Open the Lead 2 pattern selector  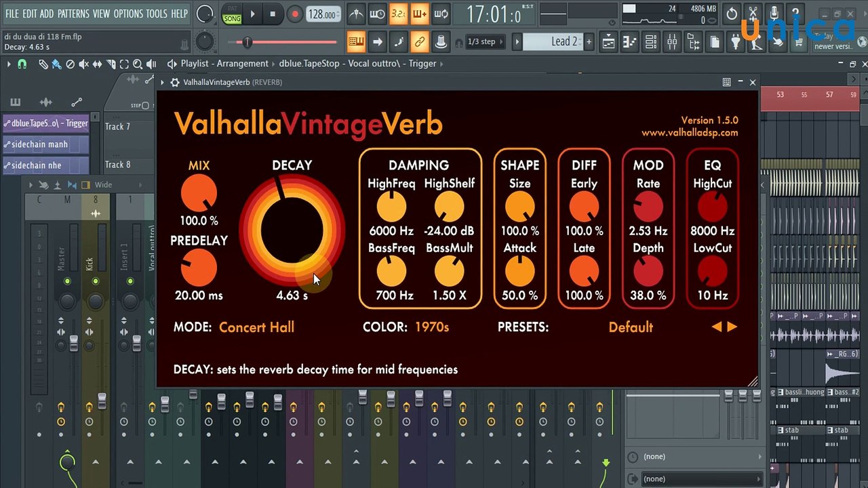click(x=553, y=41)
